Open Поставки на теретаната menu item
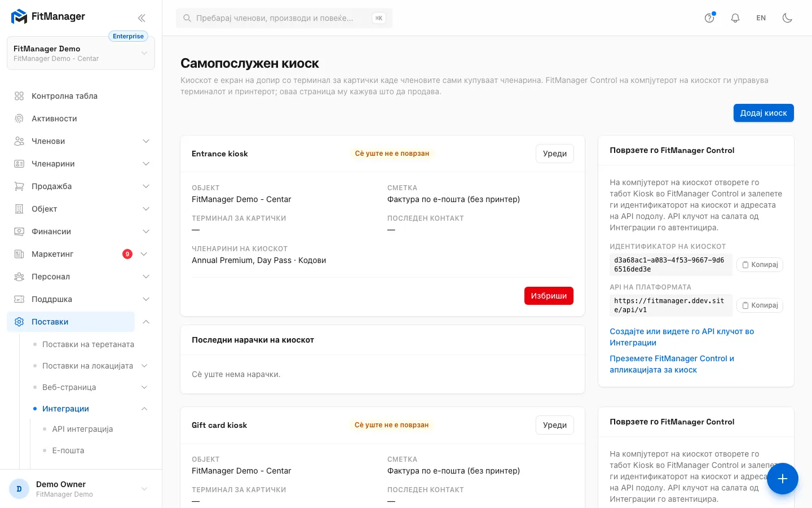Screen dimensions: 812x508 click(x=88, y=344)
